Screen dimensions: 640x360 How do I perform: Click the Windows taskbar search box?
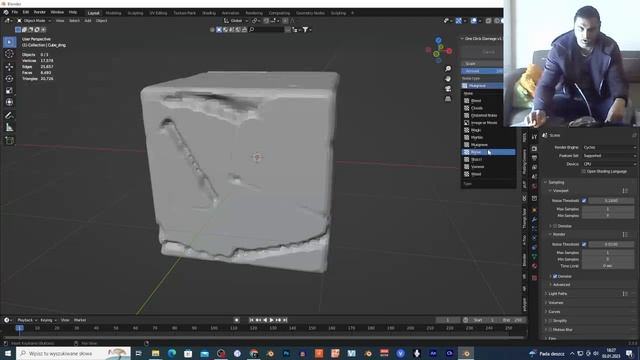[x=73, y=353]
